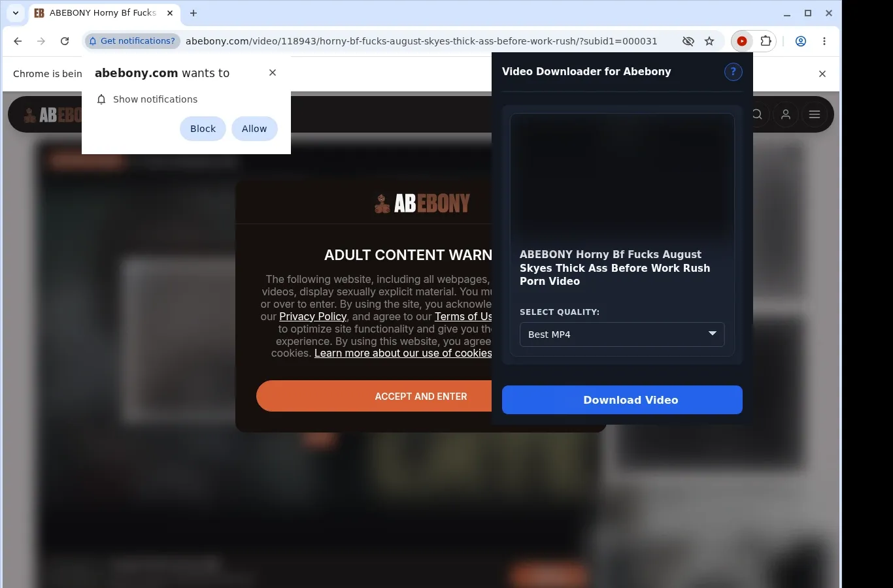Screen dimensions: 893x588
Task: Close the ABEBONY browser tab
Action: [x=170, y=13]
